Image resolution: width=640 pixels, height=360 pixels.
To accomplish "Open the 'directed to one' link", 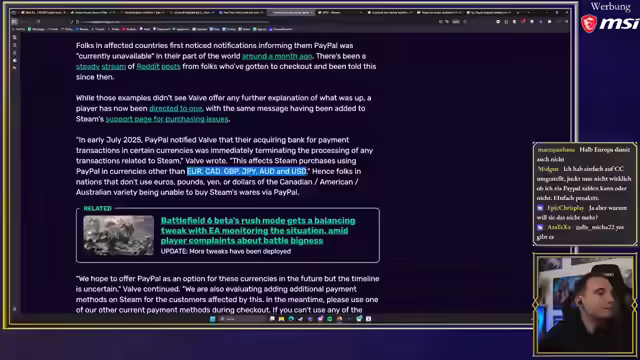I will [x=176, y=109].
